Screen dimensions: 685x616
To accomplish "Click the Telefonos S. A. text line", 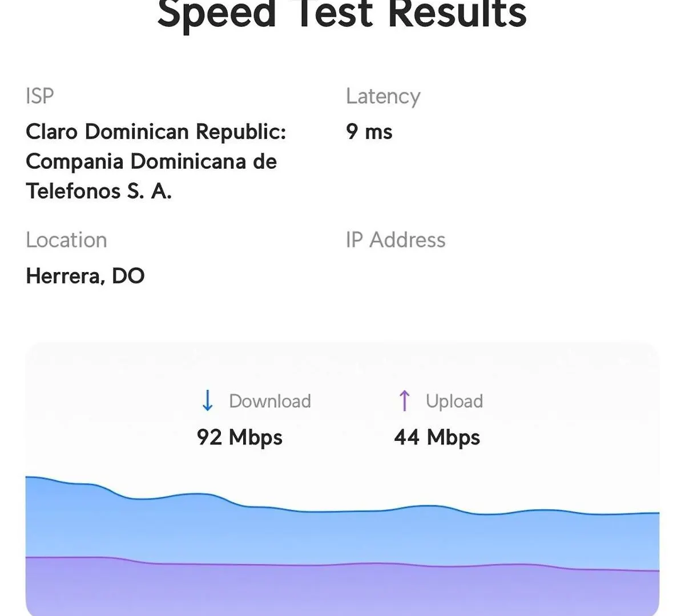I will [99, 191].
